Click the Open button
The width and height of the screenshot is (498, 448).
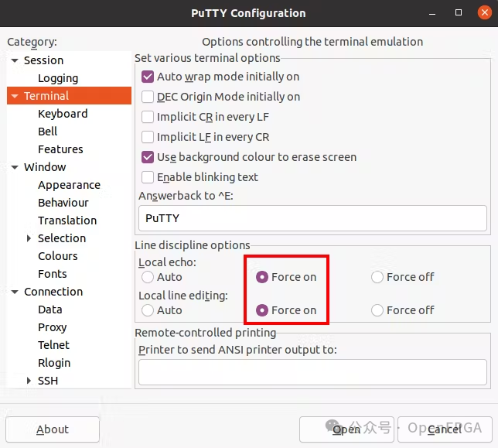coord(346,429)
